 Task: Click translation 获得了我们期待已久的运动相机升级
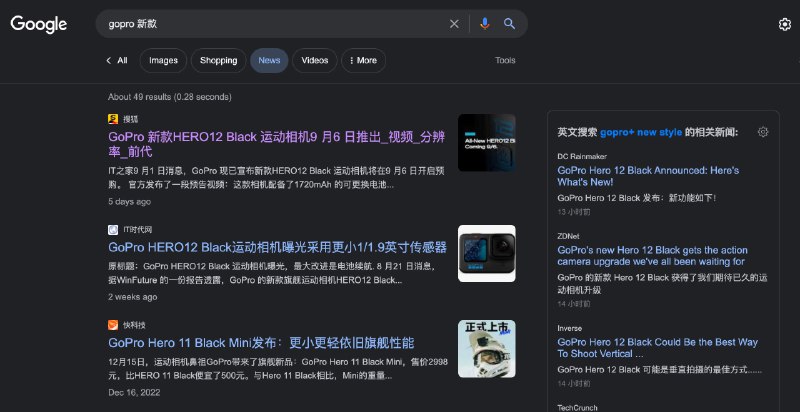662,284
